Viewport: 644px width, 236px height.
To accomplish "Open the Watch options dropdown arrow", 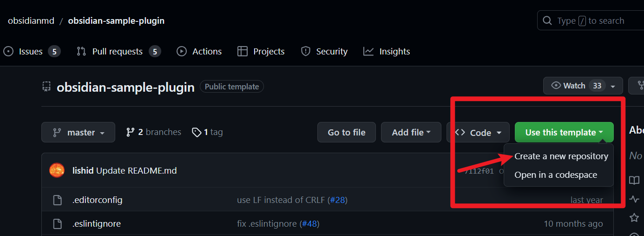I will tap(613, 86).
